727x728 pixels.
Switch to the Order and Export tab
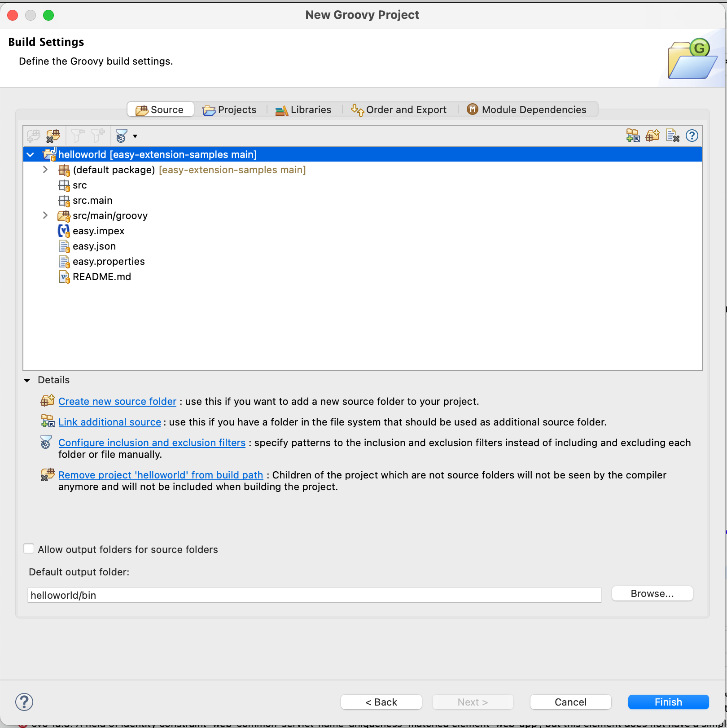coord(399,110)
